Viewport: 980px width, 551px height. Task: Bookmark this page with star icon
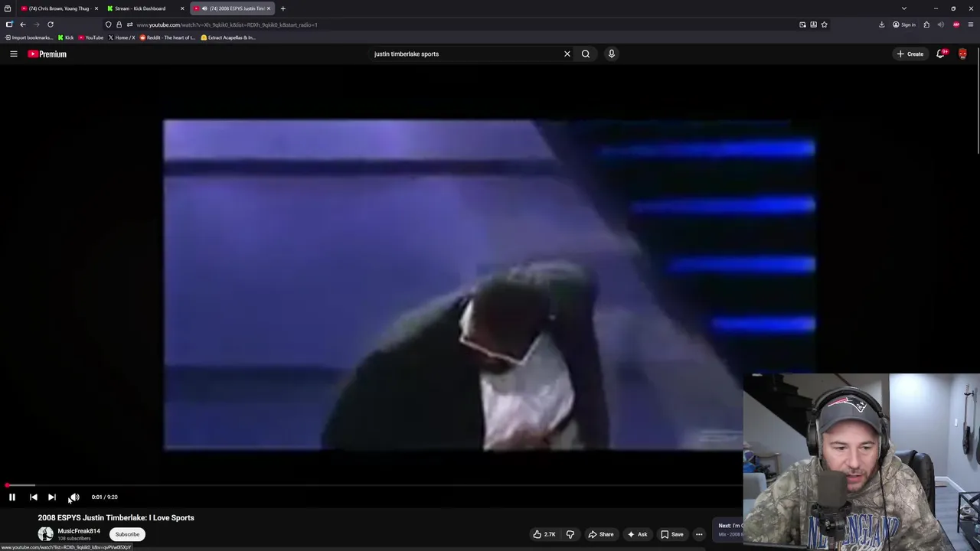[x=825, y=24]
